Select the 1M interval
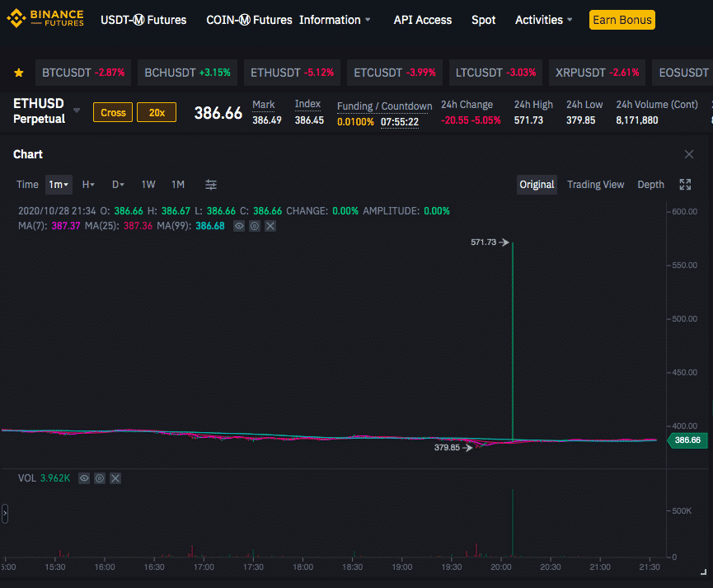 (178, 185)
